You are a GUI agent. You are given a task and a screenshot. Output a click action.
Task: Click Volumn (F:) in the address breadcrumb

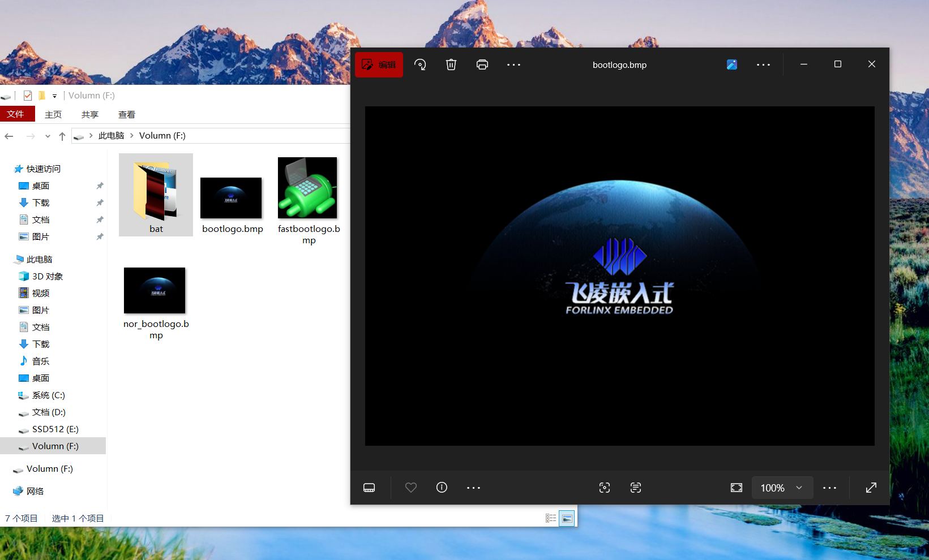pos(162,136)
